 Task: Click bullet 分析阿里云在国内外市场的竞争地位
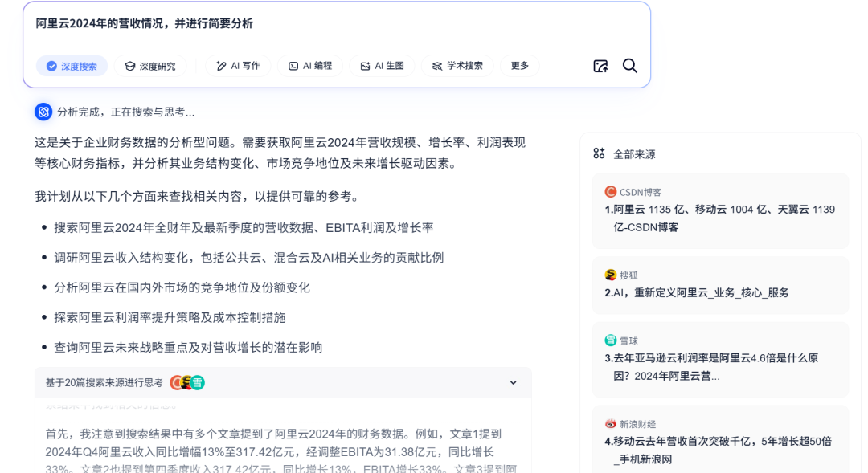click(x=182, y=287)
